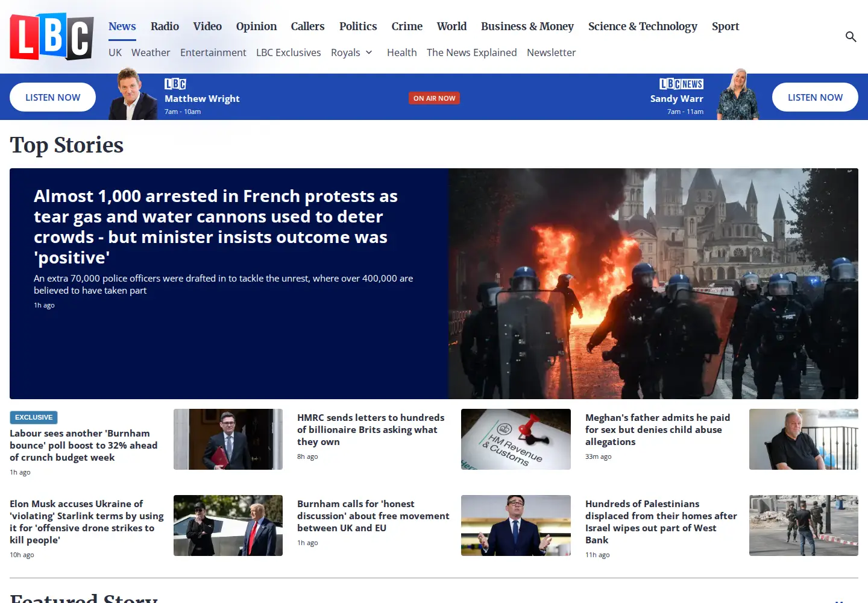Click the West Bank soldiers thumbnail
The image size is (868, 603).
pos(804,525)
